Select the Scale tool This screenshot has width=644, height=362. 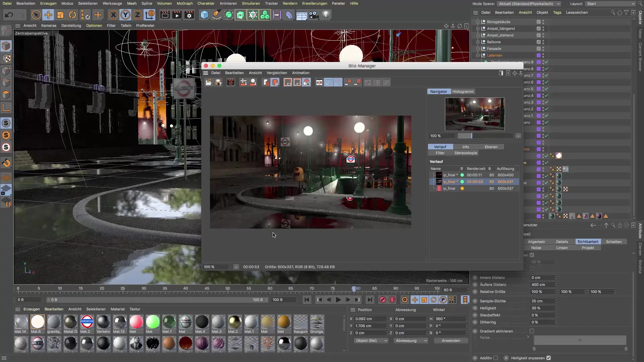point(60,15)
